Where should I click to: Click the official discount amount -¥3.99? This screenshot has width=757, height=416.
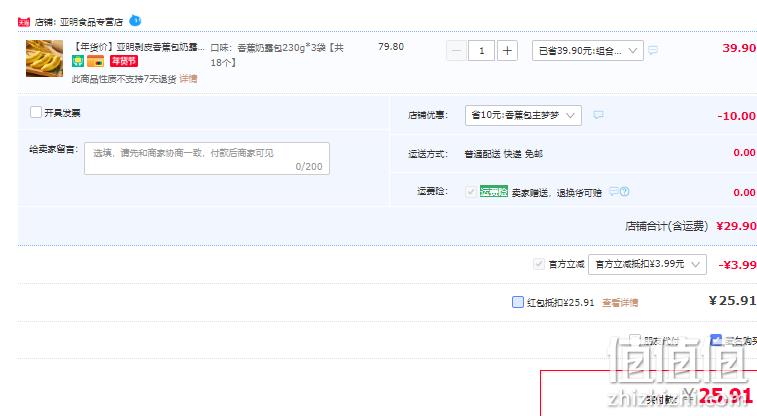(737, 265)
